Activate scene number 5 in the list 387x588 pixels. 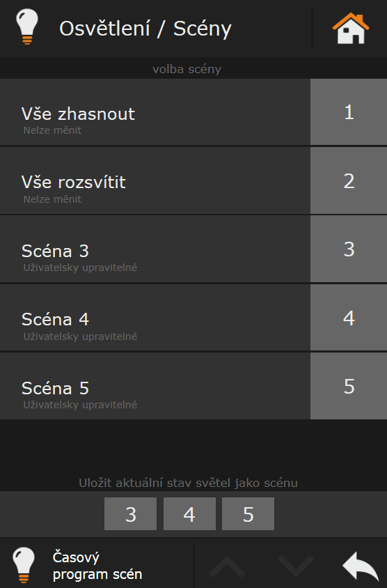(x=349, y=386)
